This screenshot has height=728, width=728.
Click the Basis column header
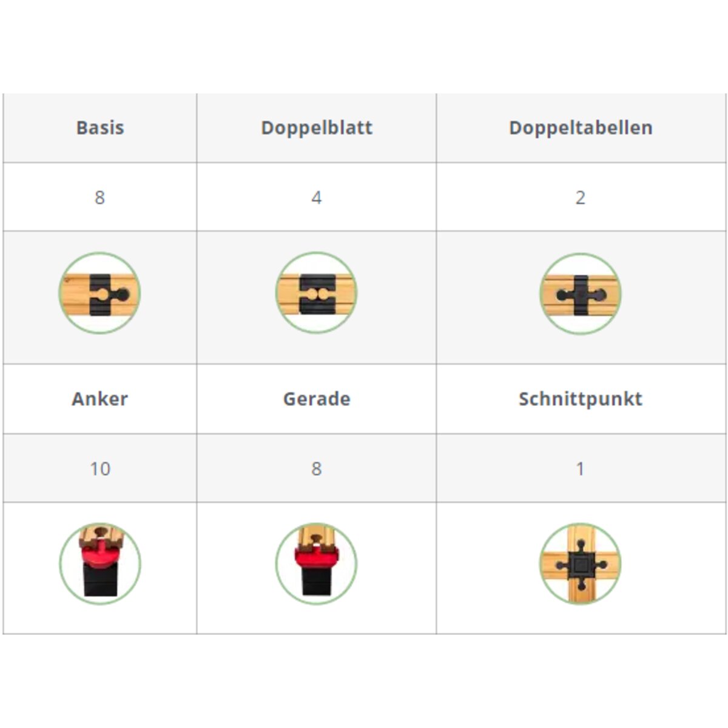tap(100, 128)
